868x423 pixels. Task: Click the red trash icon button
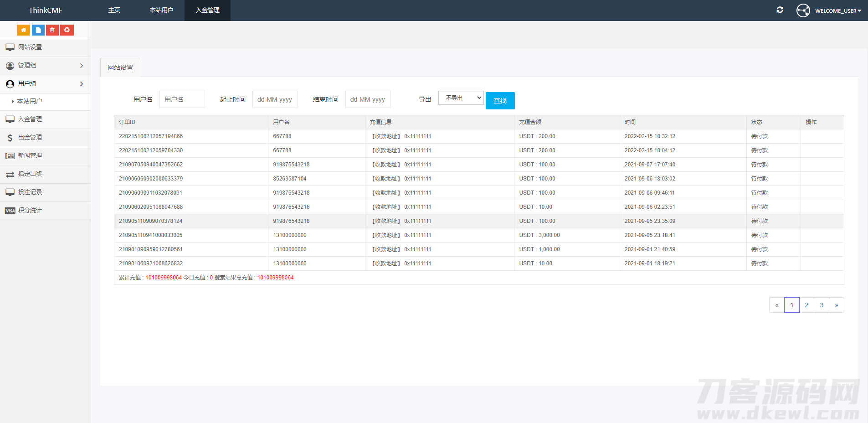pyautogui.click(x=52, y=30)
